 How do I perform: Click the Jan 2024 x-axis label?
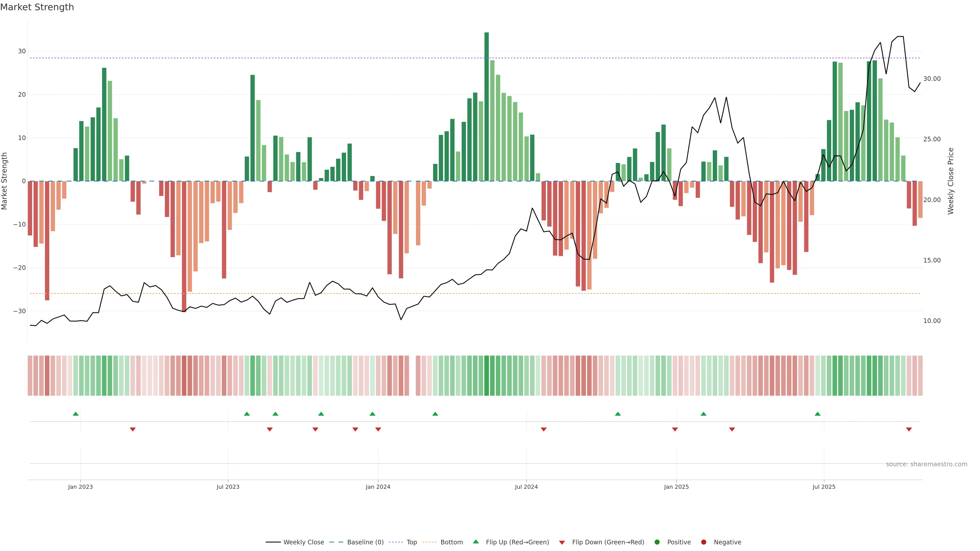pos(378,487)
